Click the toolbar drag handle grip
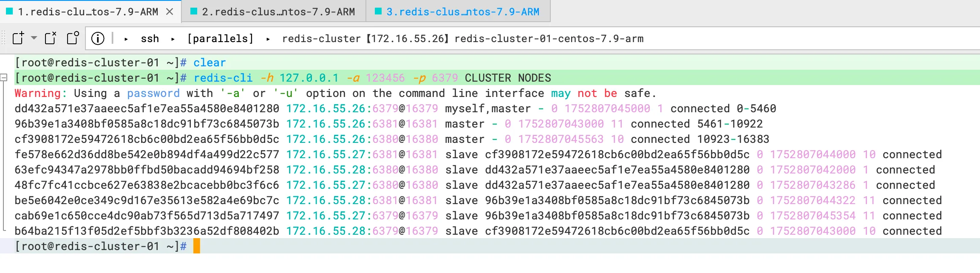980x273 pixels. pyautogui.click(x=4, y=38)
